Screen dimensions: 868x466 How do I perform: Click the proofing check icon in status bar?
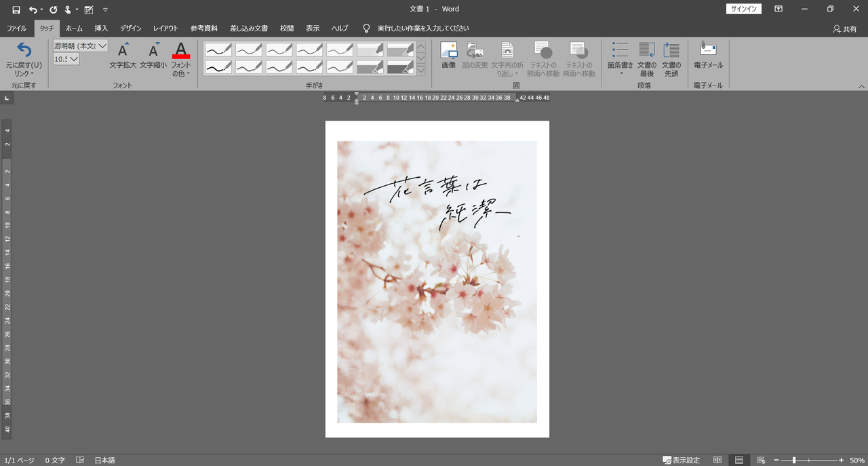click(x=80, y=460)
